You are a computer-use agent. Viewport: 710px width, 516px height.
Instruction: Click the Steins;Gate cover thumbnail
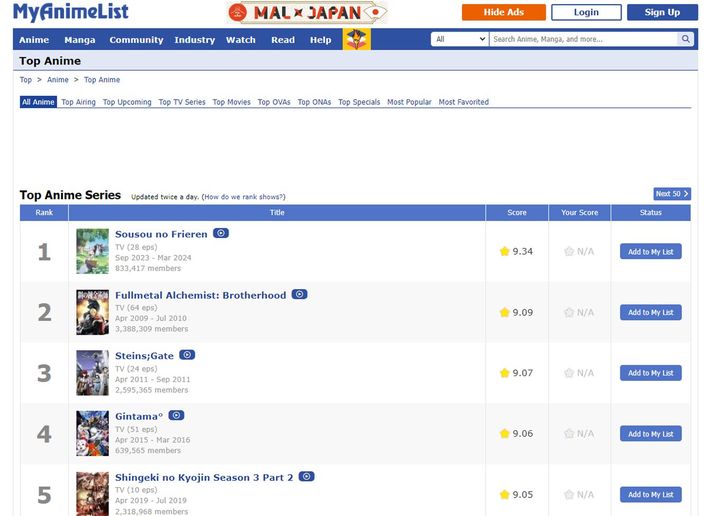[92, 373]
